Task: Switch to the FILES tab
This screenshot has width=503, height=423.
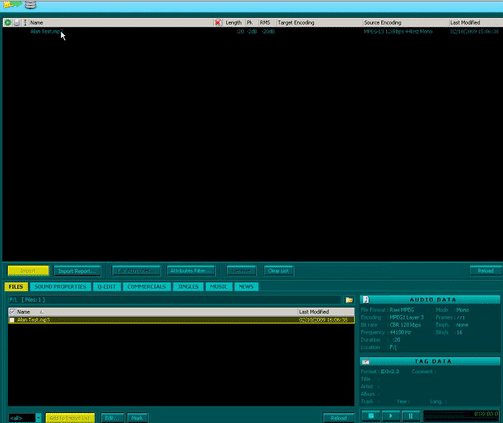Action: tap(16, 287)
